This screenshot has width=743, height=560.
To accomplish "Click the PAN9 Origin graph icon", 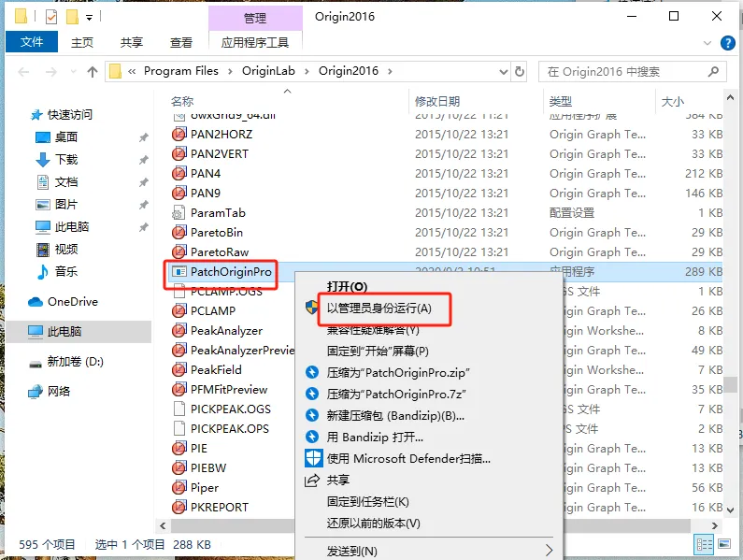I will [179, 193].
